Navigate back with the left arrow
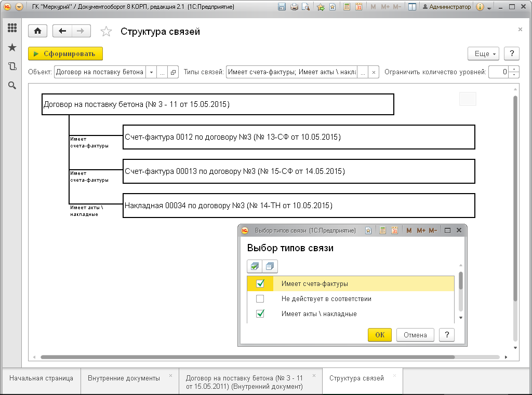The height and width of the screenshot is (395, 532). [62, 31]
